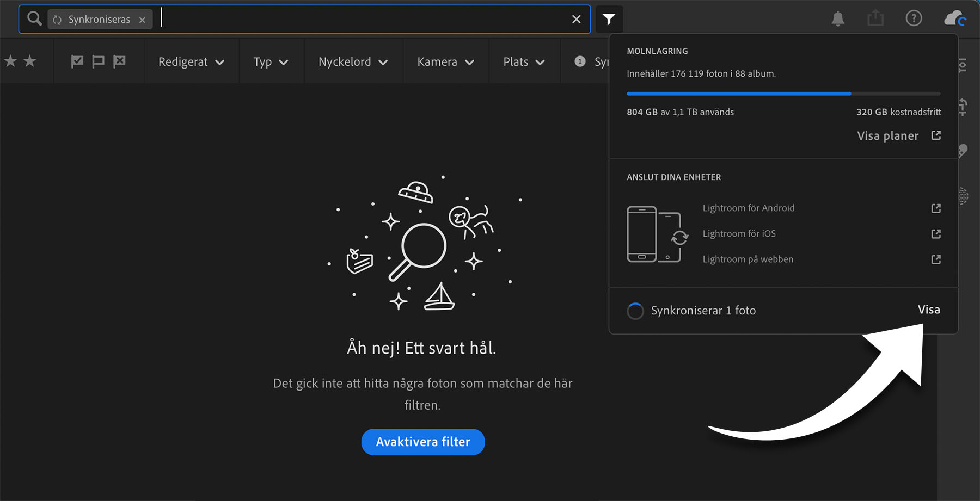Click the cloud sync status icon
The image size is (980, 501).
954,19
